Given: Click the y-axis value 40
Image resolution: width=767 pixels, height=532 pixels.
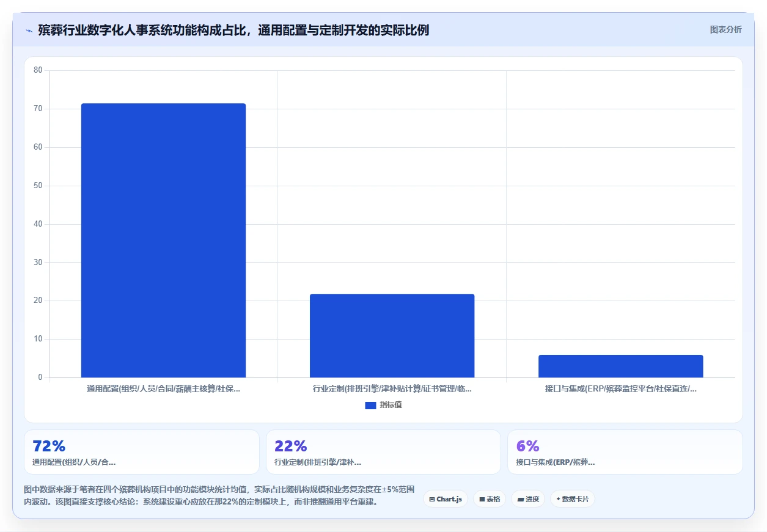Looking at the screenshot, I should tap(38, 224).
